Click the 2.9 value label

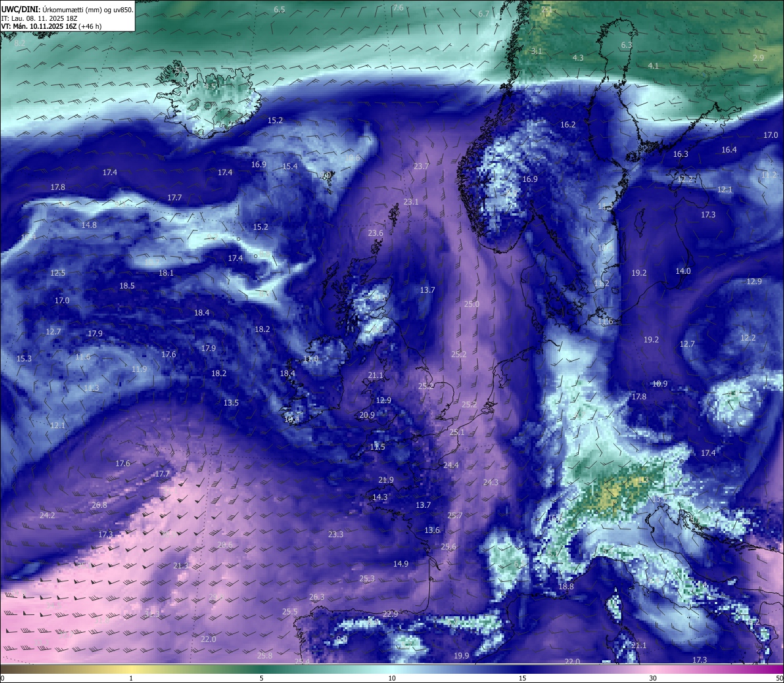click(759, 58)
